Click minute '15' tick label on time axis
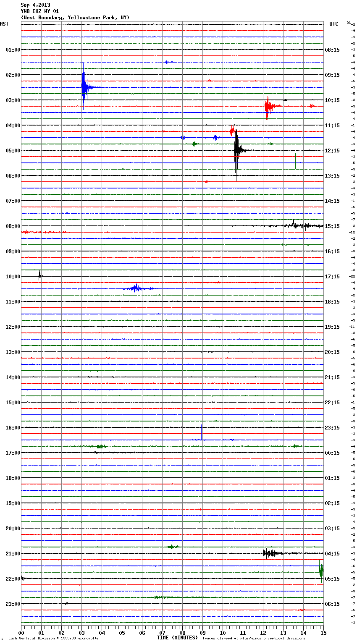 [323, 633]
